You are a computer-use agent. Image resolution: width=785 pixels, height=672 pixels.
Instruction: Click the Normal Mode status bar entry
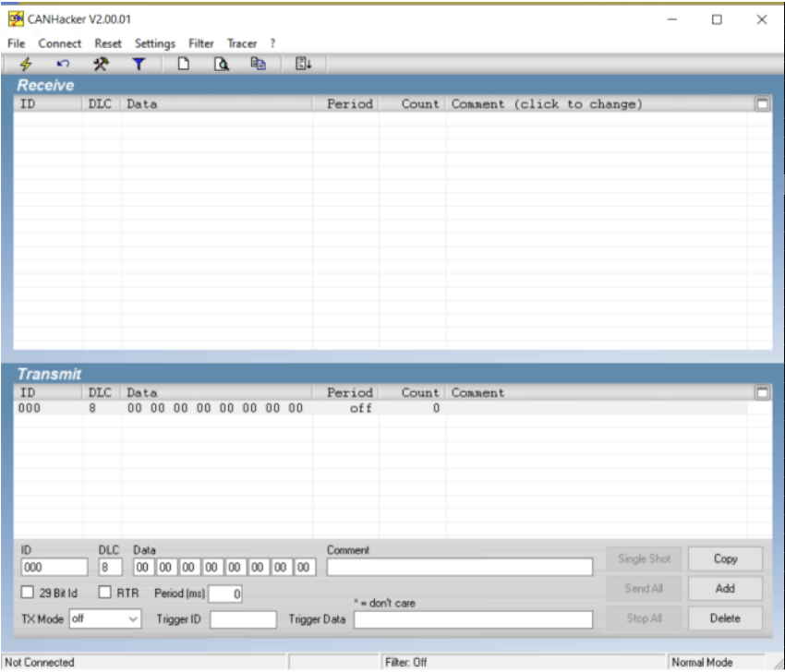pyautogui.click(x=702, y=662)
